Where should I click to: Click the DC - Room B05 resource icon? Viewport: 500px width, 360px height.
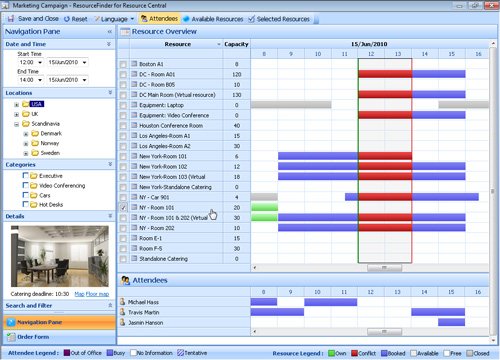[134, 84]
